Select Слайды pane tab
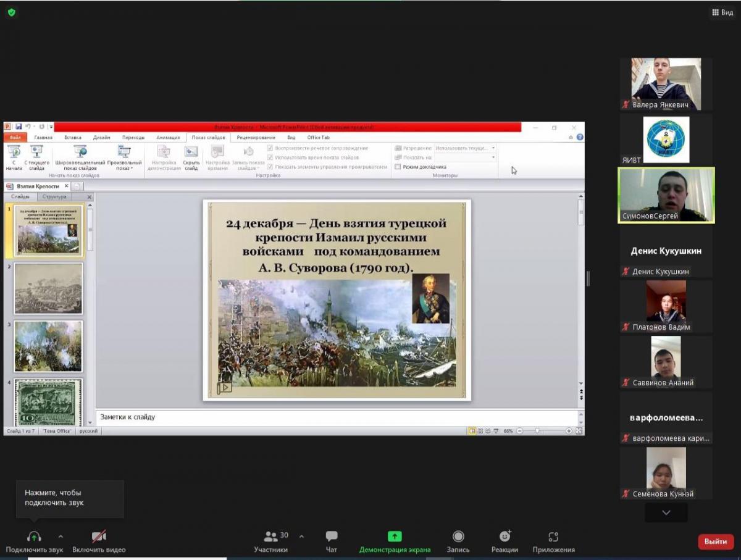The width and height of the screenshot is (741, 560). [x=20, y=197]
